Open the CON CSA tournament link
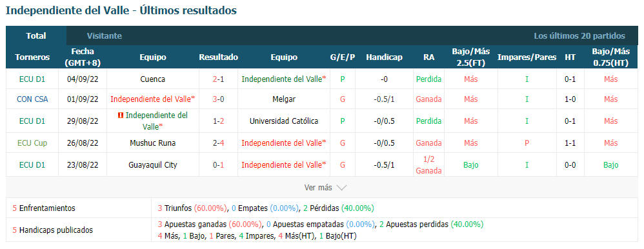The width and height of the screenshot is (644, 249). 32,99
